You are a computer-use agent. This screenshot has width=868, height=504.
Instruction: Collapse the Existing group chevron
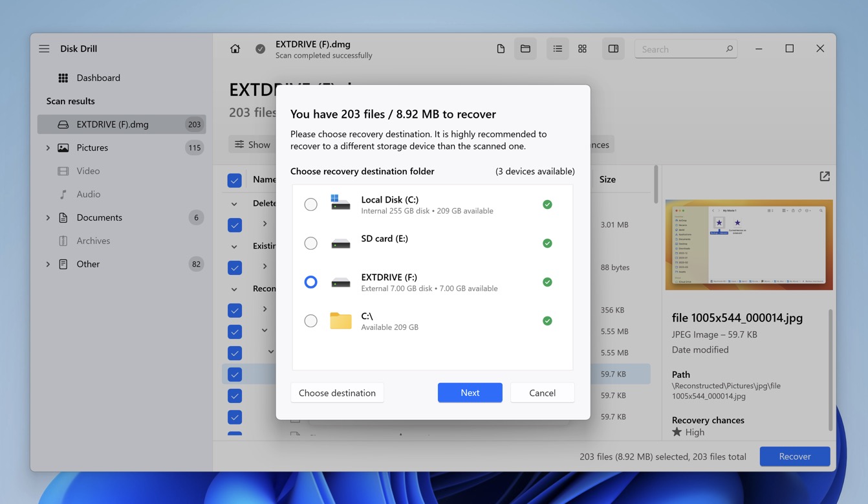234,247
